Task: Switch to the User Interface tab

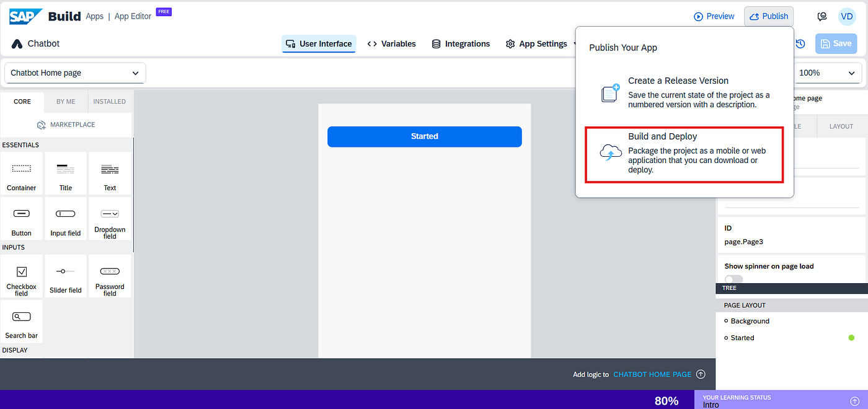Action: (x=319, y=43)
